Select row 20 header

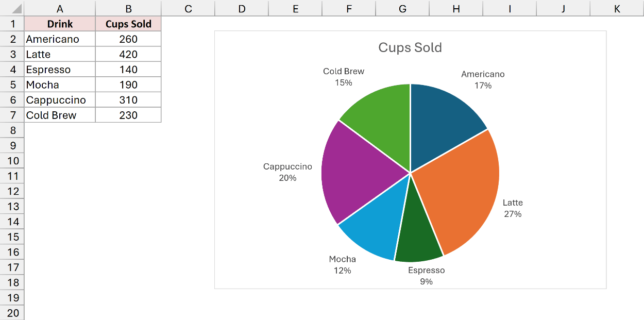12,313
